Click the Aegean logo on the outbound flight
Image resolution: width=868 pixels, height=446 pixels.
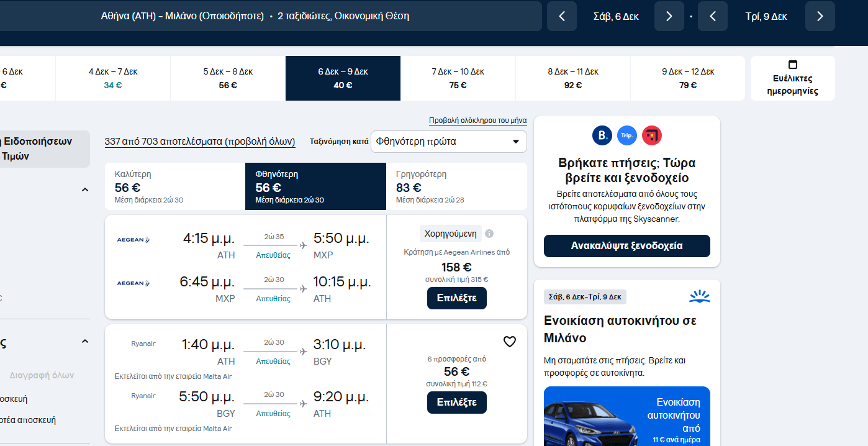coord(133,240)
